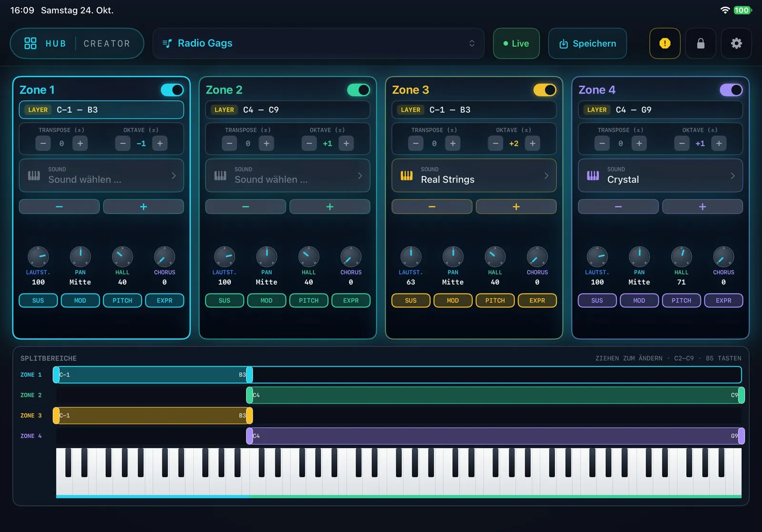Click Zone 4 HALL reverb knob
The height and width of the screenshot is (532, 762).
click(682, 257)
